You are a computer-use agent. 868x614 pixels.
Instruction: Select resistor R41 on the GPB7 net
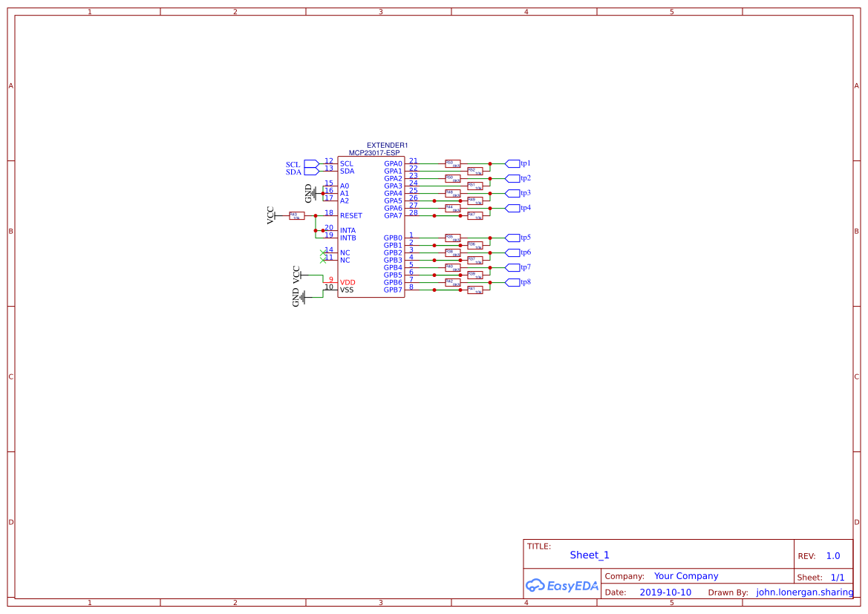coord(476,290)
